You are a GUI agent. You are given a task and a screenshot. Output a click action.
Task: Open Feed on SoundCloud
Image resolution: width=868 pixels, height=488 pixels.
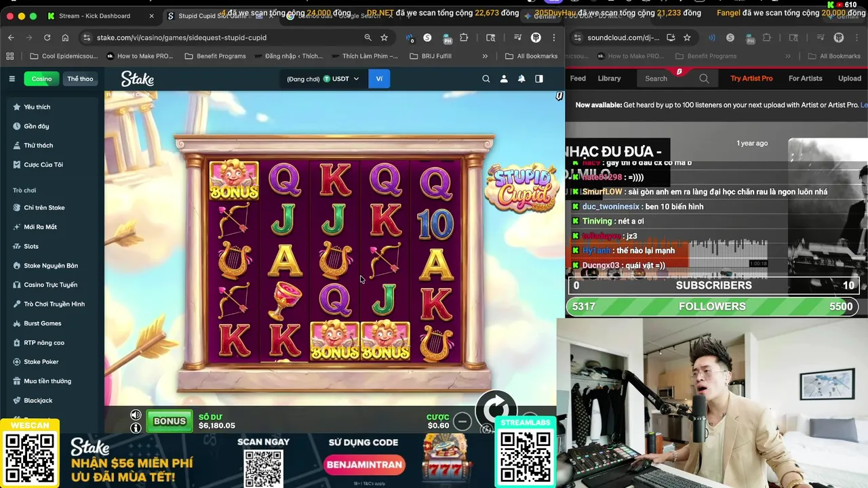coord(578,79)
